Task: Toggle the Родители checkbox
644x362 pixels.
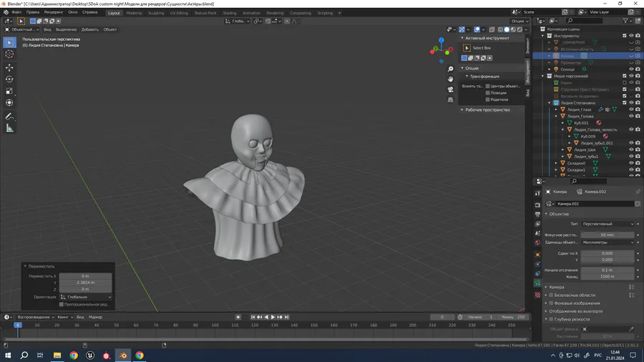Action: (x=487, y=99)
